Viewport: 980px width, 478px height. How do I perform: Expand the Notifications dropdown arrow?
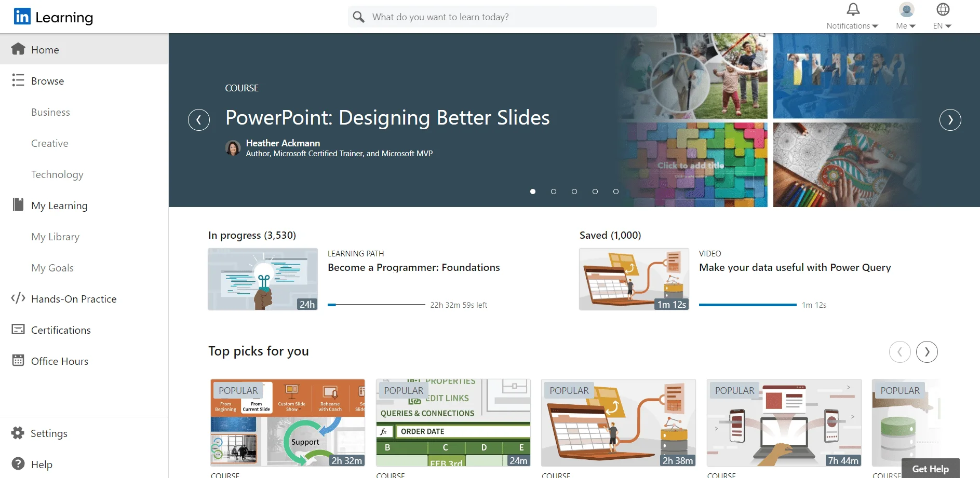click(x=875, y=26)
